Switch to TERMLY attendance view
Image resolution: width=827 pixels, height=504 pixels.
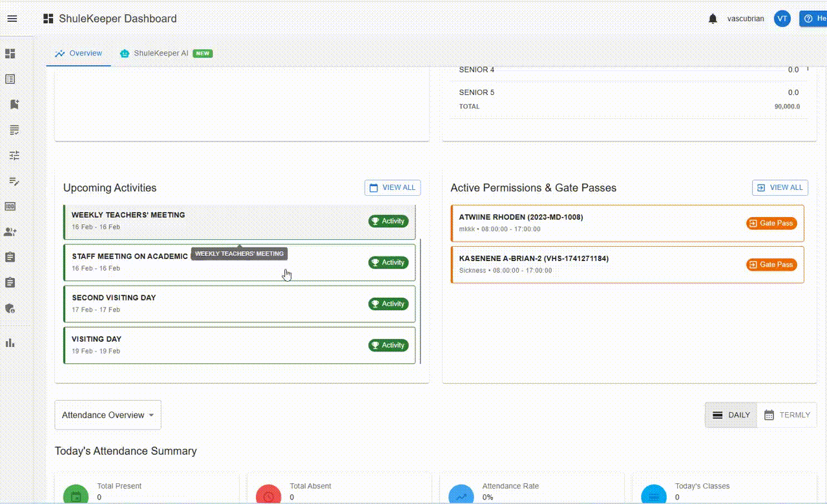[787, 415]
